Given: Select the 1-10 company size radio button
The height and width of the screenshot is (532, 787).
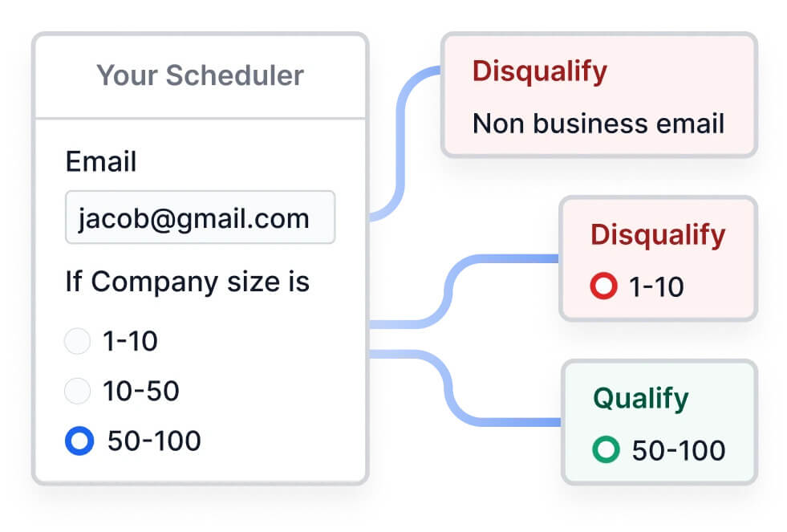Looking at the screenshot, I should pyautogui.click(x=77, y=342).
